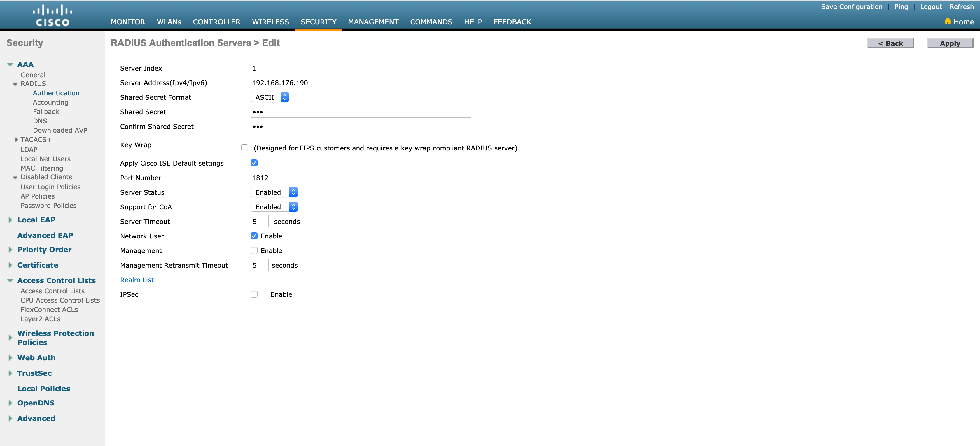This screenshot has height=446, width=980.
Task: Open RADIUS Fallback in sidebar
Action: point(46,112)
